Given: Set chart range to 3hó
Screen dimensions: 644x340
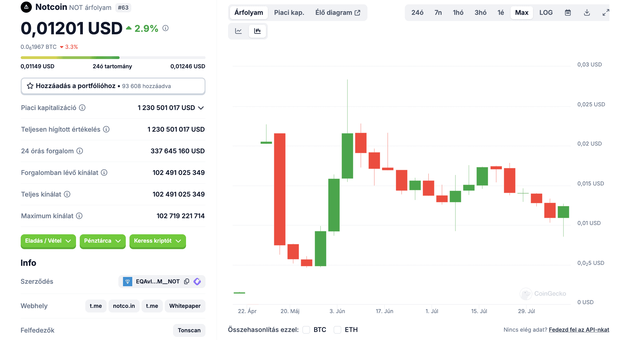Looking at the screenshot, I should point(481,13).
